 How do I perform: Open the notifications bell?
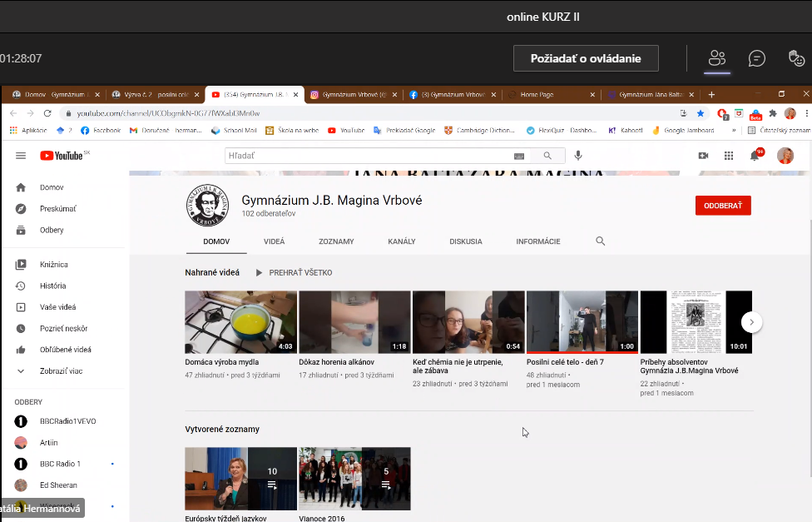point(755,155)
